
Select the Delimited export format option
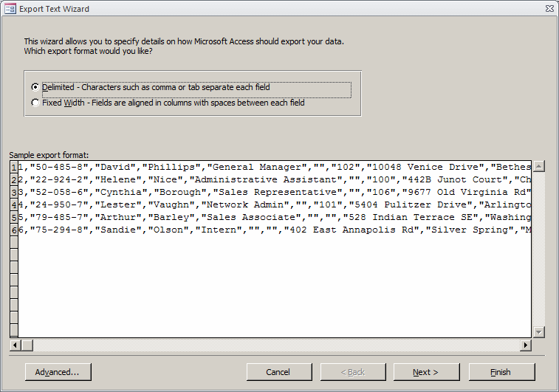(35, 87)
